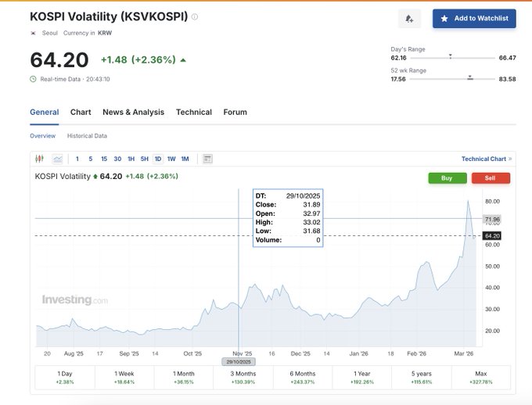Viewport: 532px width, 405px height.
Task: Select the General tab
Action: 44,113
